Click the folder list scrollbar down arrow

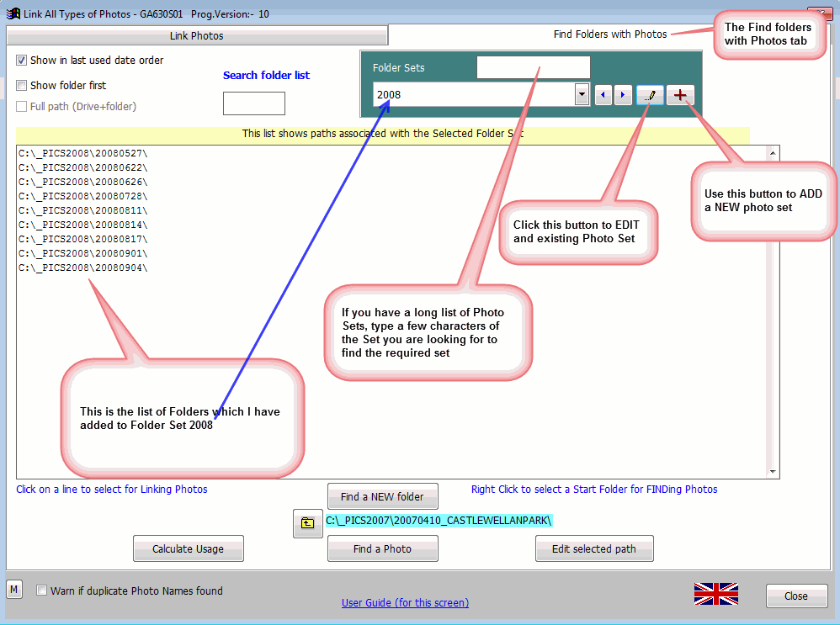coord(773,471)
